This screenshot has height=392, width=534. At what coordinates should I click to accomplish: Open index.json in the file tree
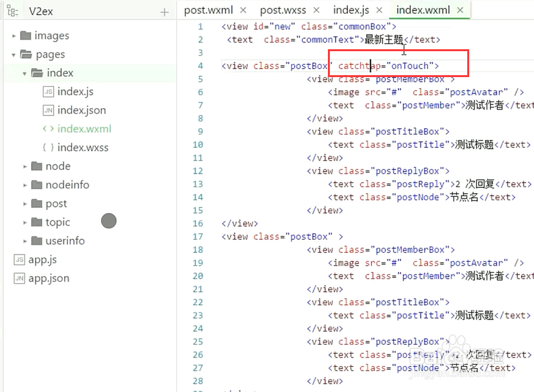[82, 110]
